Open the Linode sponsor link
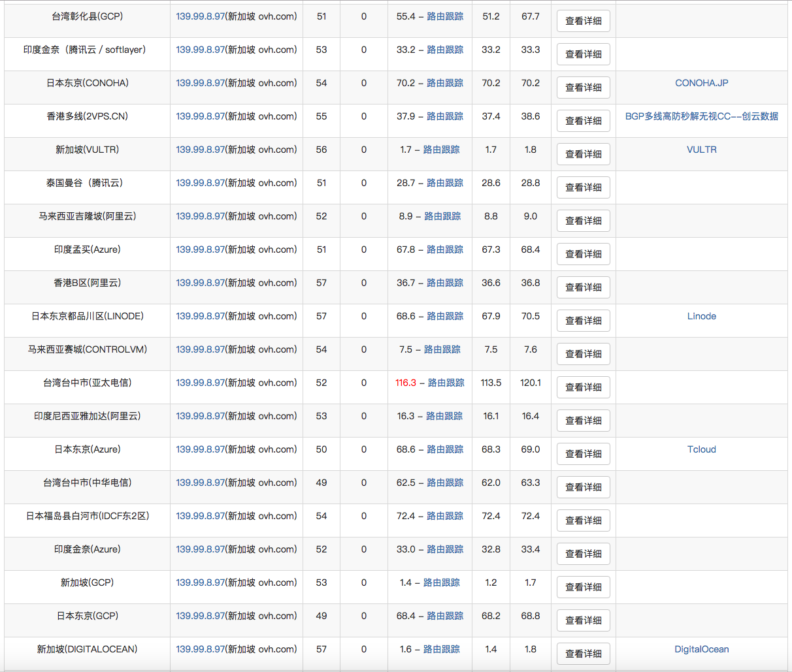This screenshot has height=672, width=792. click(701, 316)
